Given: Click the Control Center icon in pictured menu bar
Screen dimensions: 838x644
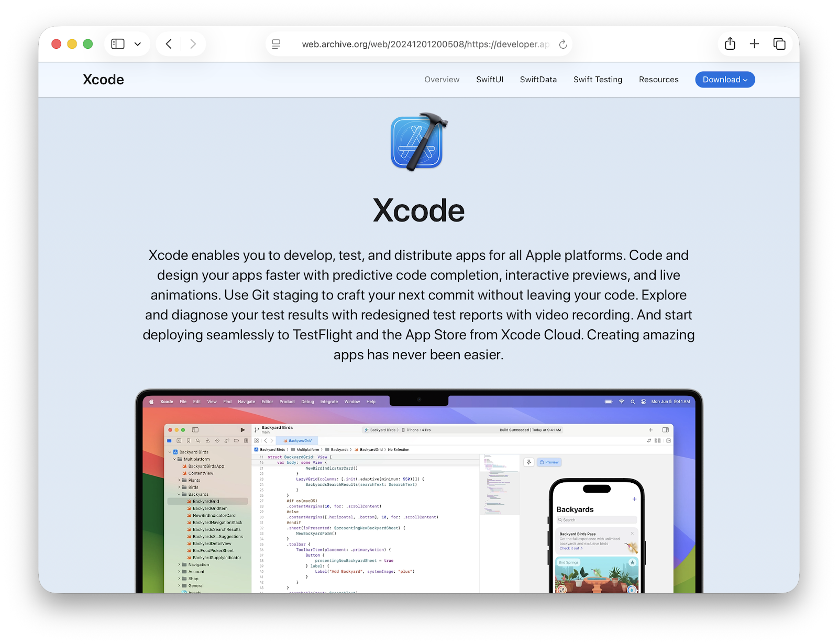Looking at the screenshot, I should (643, 402).
